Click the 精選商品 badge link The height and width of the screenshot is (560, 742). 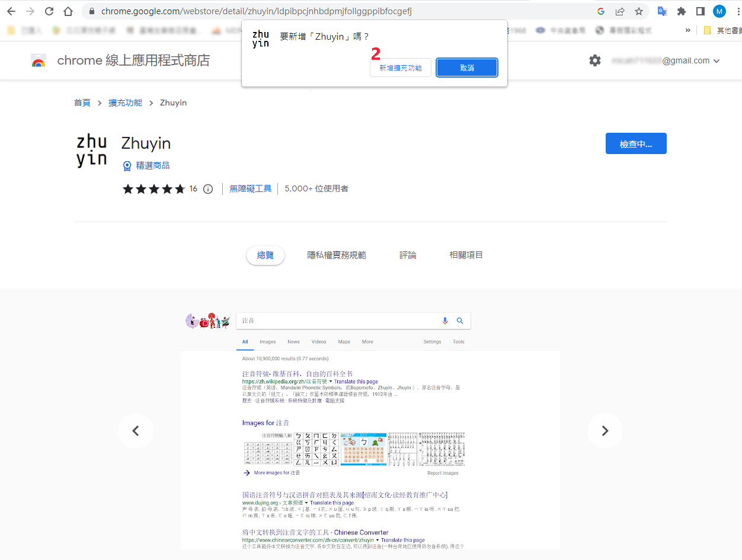click(146, 165)
